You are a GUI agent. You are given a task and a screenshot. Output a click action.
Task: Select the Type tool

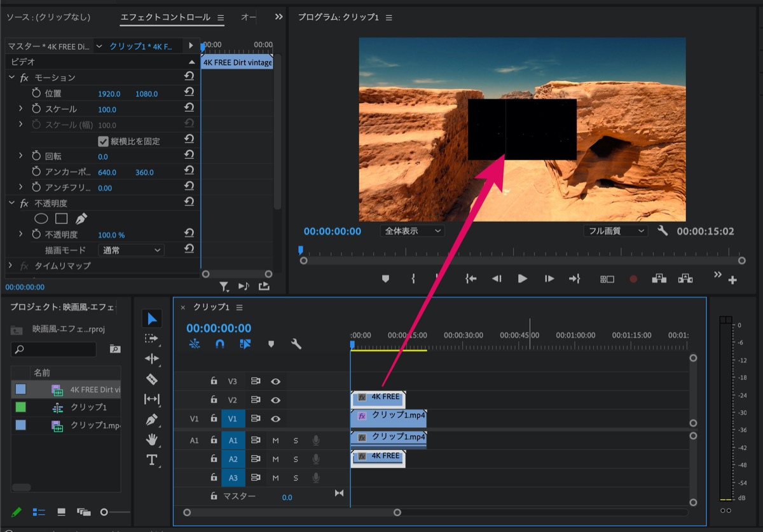pyautogui.click(x=151, y=460)
